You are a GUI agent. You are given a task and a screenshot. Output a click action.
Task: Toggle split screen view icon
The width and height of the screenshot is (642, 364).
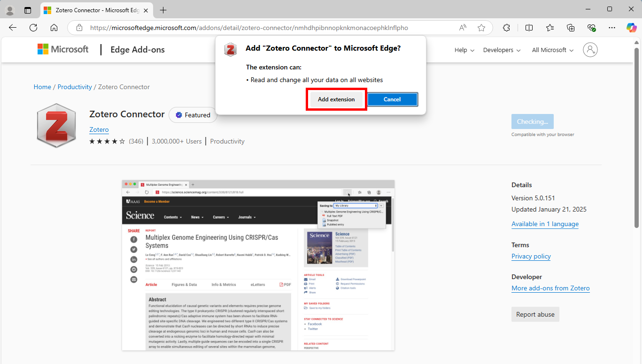pos(529,28)
